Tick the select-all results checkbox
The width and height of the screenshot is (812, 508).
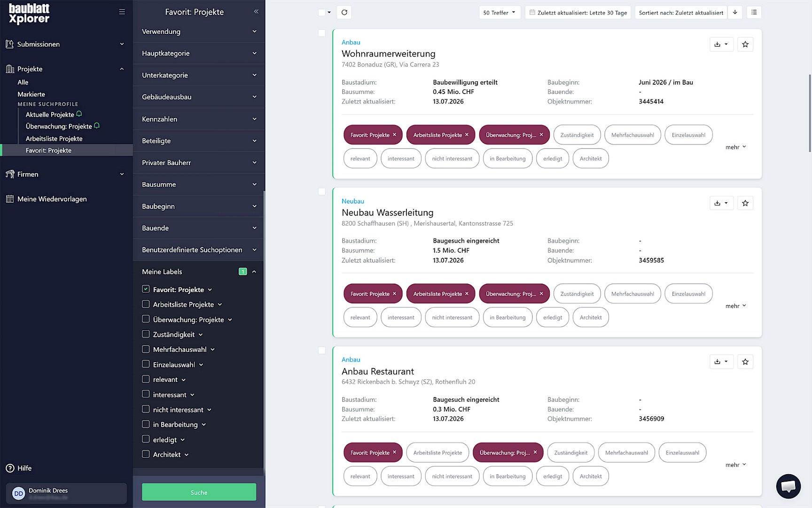322,13
